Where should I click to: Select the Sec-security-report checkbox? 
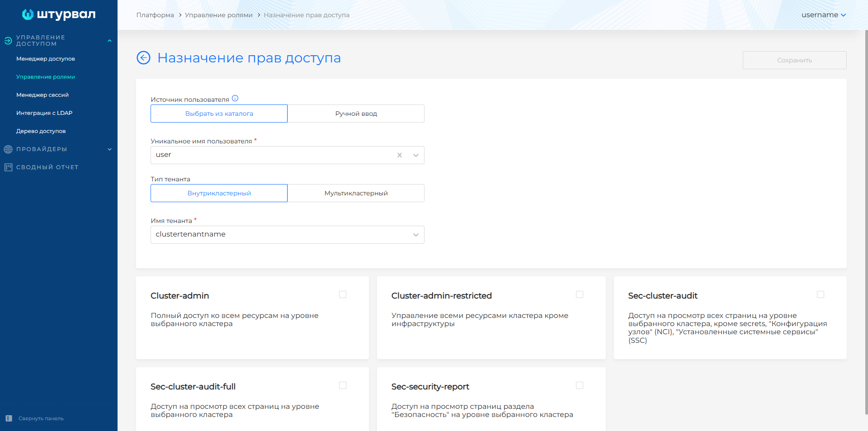pyautogui.click(x=580, y=385)
